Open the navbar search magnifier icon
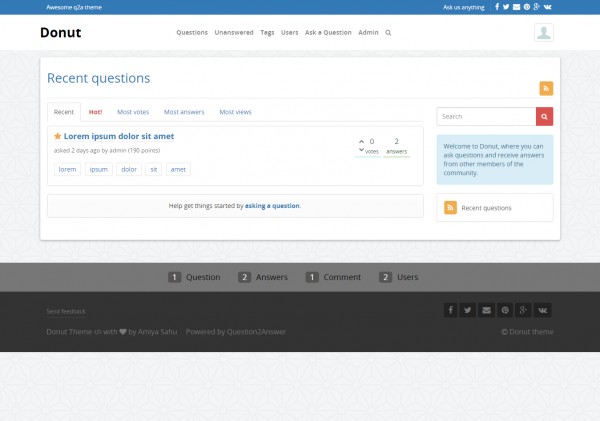Image resolution: width=600 pixels, height=421 pixels. [x=388, y=32]
